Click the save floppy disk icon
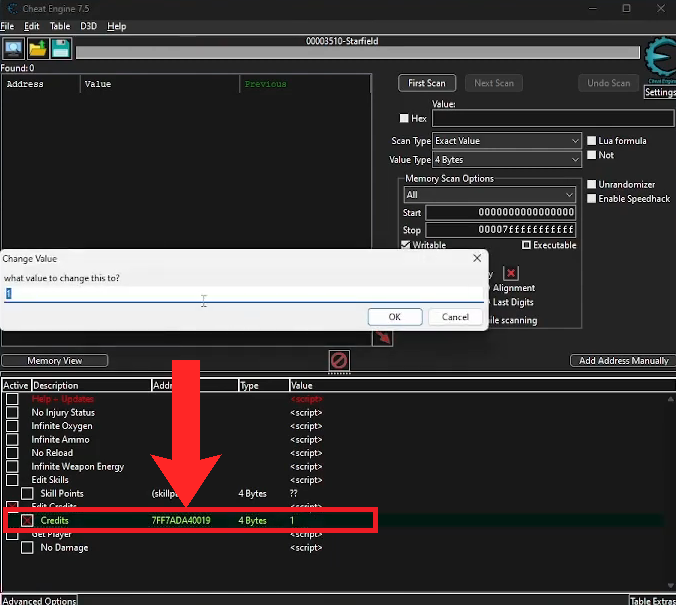676x605 pixels. point(60,48)
